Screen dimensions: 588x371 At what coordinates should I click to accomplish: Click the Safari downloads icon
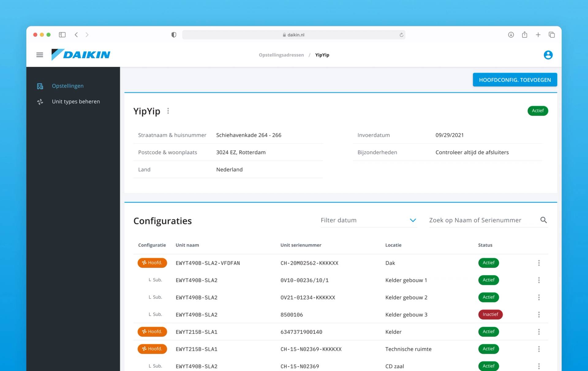(511, 35)
